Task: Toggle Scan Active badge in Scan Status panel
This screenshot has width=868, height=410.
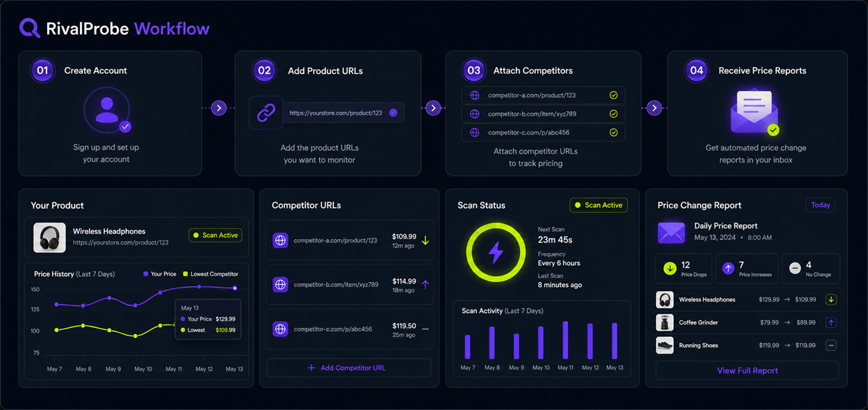Action: [599, 205]
